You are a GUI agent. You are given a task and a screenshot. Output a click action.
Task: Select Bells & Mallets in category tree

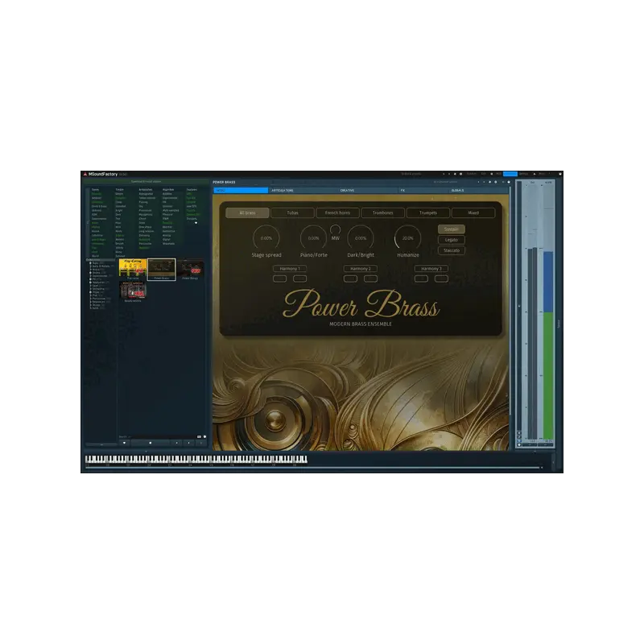pyautogui.click(x=101, y=266)
